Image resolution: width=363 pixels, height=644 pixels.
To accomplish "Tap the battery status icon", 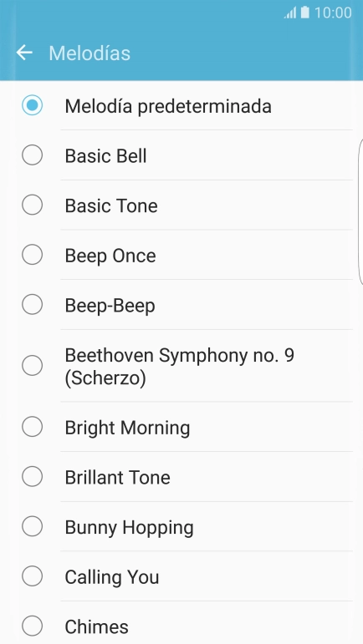I will (x=304, y=13).
